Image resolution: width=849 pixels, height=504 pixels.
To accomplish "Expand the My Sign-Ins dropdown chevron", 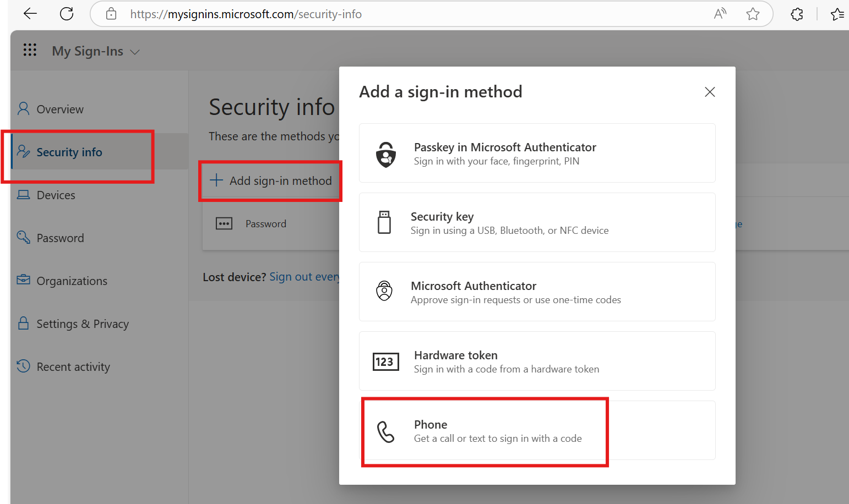I will pos(135,51).
